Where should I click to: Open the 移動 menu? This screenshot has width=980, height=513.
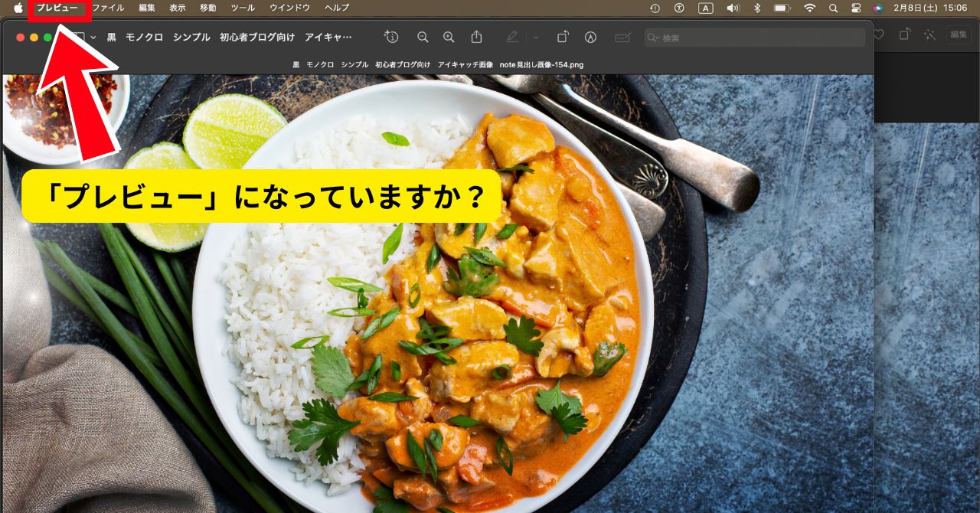click(207, 8)
